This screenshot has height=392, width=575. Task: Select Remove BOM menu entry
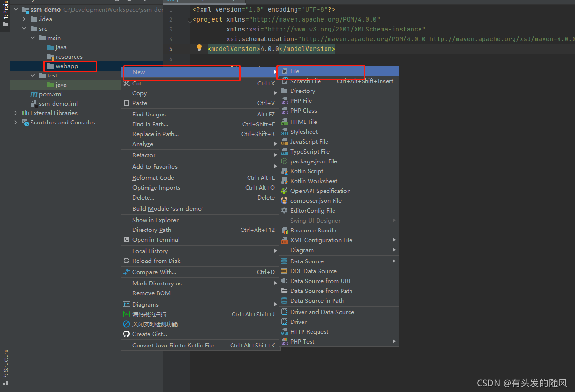[200, 293]
